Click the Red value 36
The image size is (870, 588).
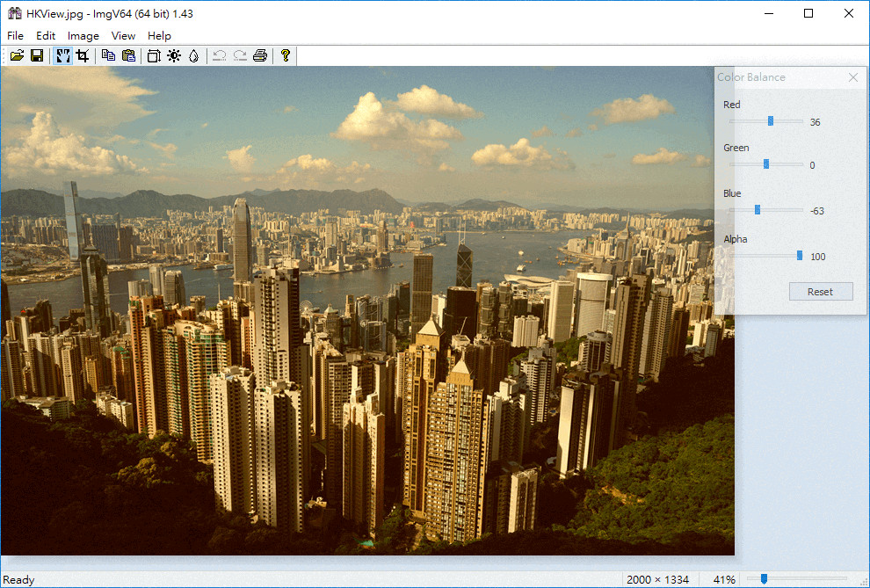coord(815,122)
